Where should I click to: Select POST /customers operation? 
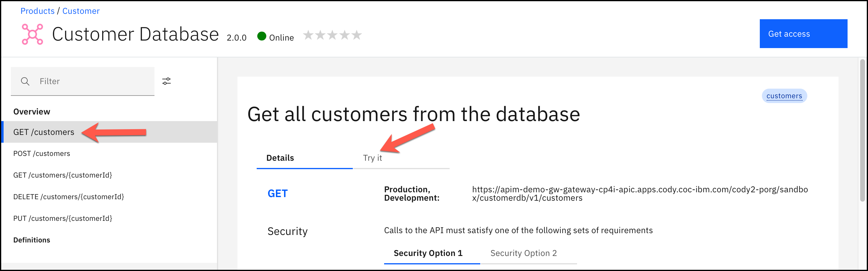coord(42,154)
